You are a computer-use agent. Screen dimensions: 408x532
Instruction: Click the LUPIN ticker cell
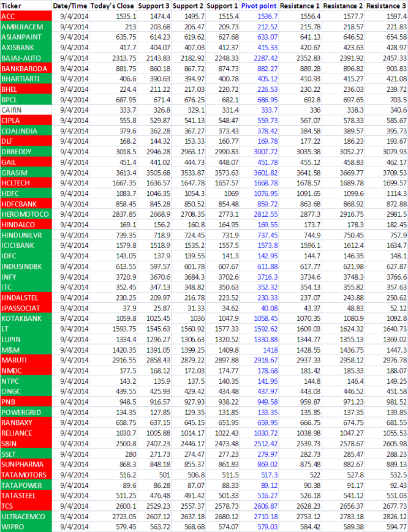(x=26, y=339)
